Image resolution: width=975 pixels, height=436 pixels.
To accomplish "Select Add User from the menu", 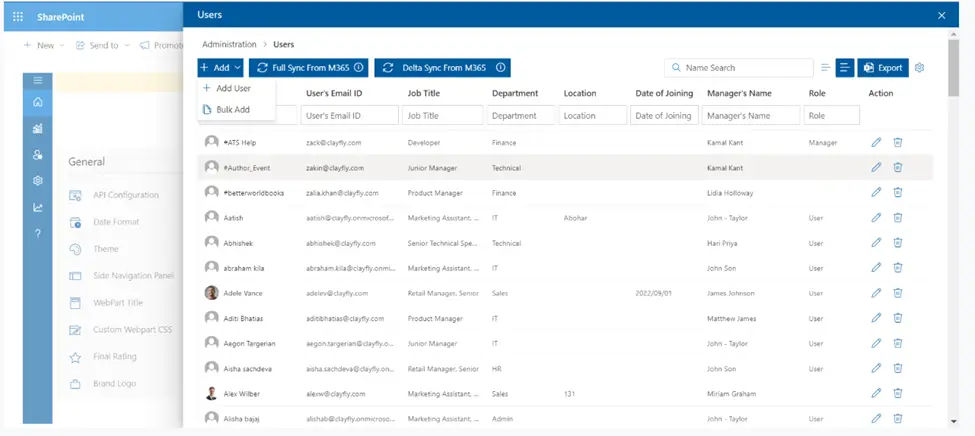I will tap(233, 89).
